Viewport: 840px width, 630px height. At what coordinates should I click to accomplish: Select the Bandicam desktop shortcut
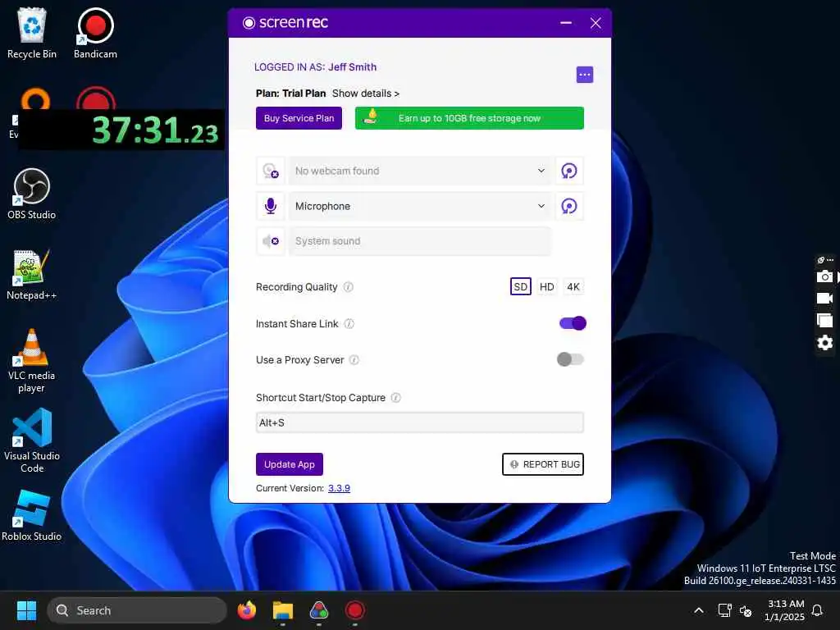coord(95,33)
